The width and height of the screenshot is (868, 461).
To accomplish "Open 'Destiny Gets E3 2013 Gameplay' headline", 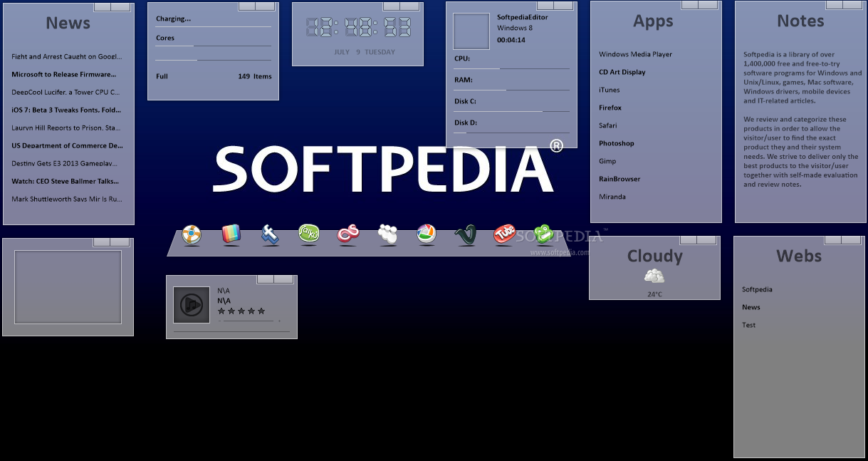I will (x=65, y=163).
